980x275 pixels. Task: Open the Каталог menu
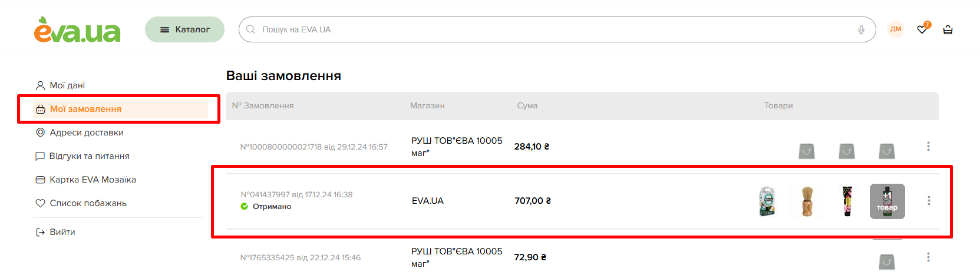point(184,29)
